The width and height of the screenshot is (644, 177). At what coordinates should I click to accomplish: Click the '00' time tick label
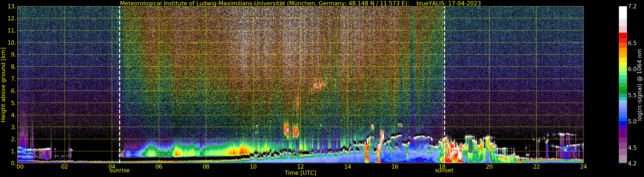20,167
